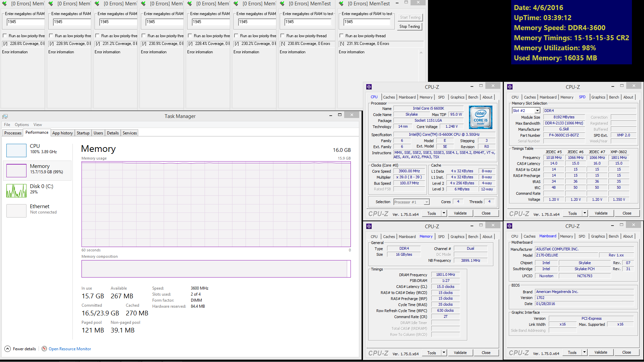Click the Ethernet icon in Task Manager sidebar
The width and height of the screenshot is (644, 362).
pyautogui.click(x=16, y=209)
